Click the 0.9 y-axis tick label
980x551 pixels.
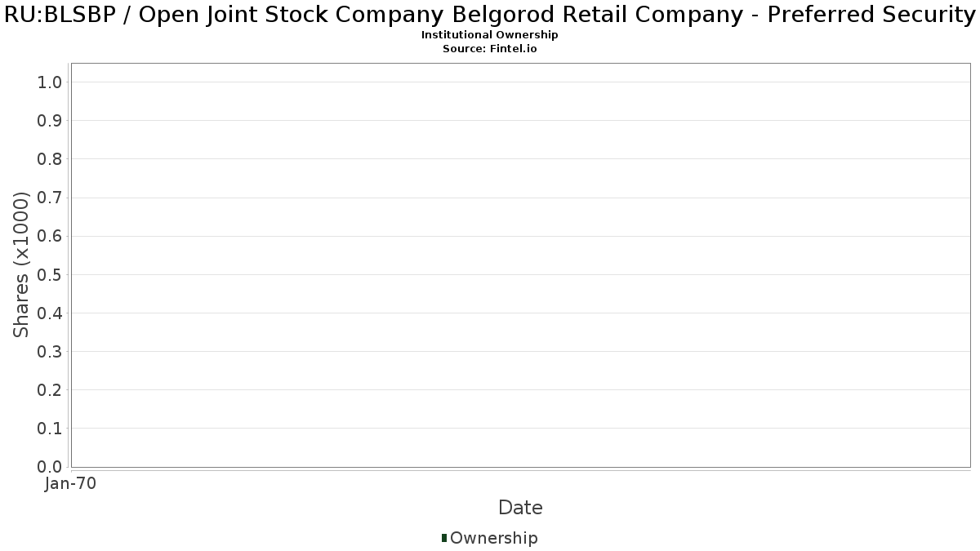(x=50, y=120)
